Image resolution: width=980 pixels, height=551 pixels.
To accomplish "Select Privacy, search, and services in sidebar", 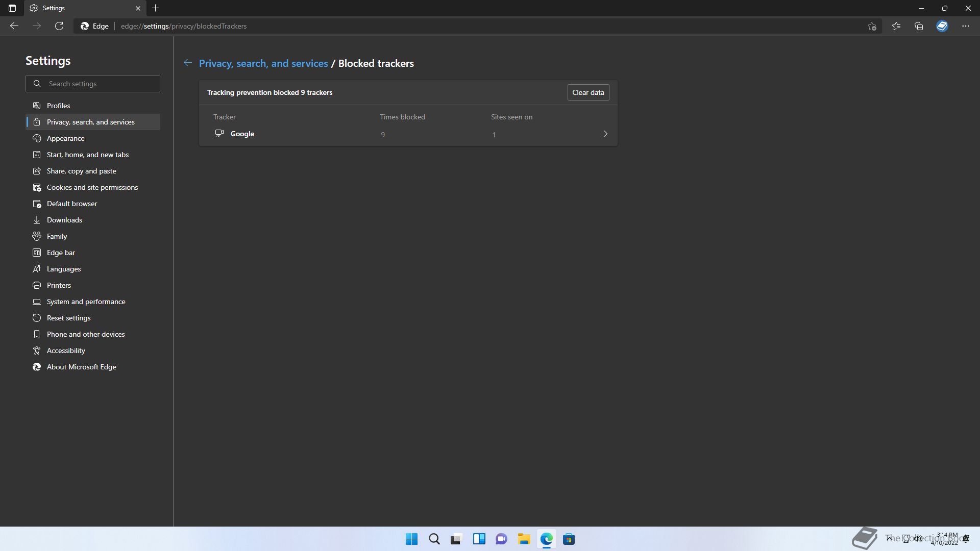I will point(93,122).
